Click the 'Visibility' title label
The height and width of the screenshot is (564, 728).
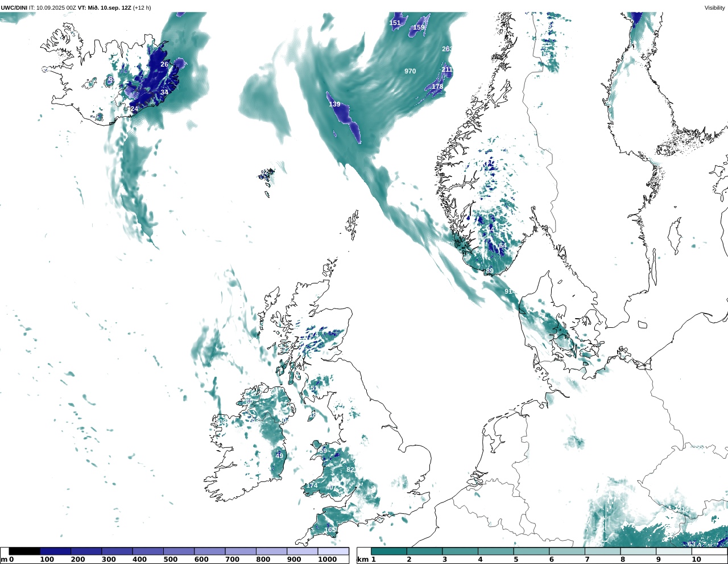pos(715,7)
